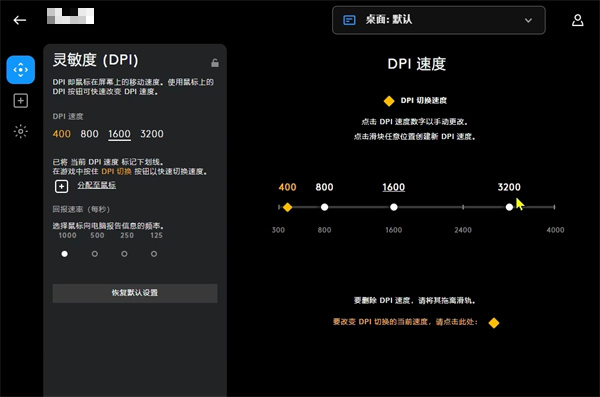600x397 pixels.
Task: Click the profile icon in 桌面: 默认 selector
Action: (349, 20)
